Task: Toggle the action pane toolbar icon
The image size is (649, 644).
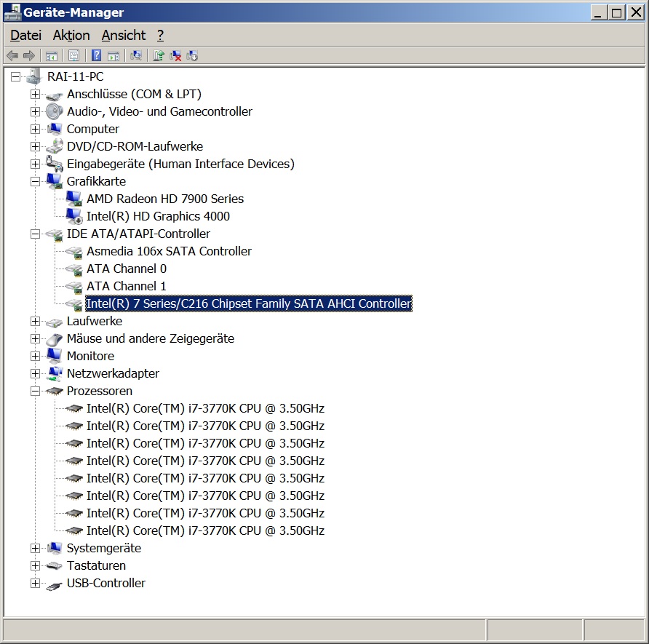Action: click(114, 55)
